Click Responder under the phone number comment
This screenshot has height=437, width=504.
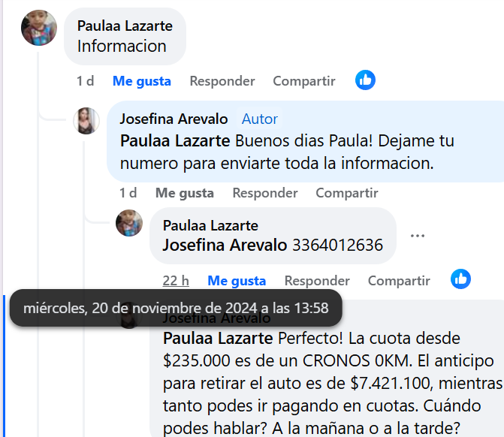(x=317, y=281)
